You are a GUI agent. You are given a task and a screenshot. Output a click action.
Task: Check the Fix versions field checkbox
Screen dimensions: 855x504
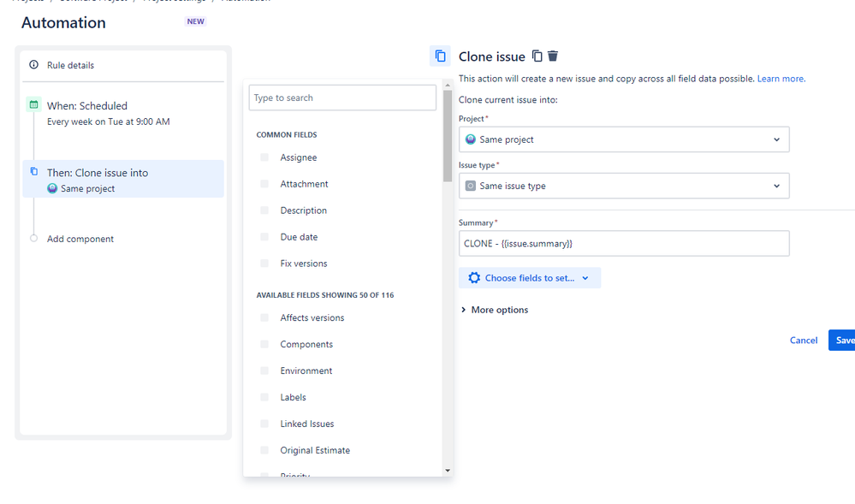[x=264, y=264]
